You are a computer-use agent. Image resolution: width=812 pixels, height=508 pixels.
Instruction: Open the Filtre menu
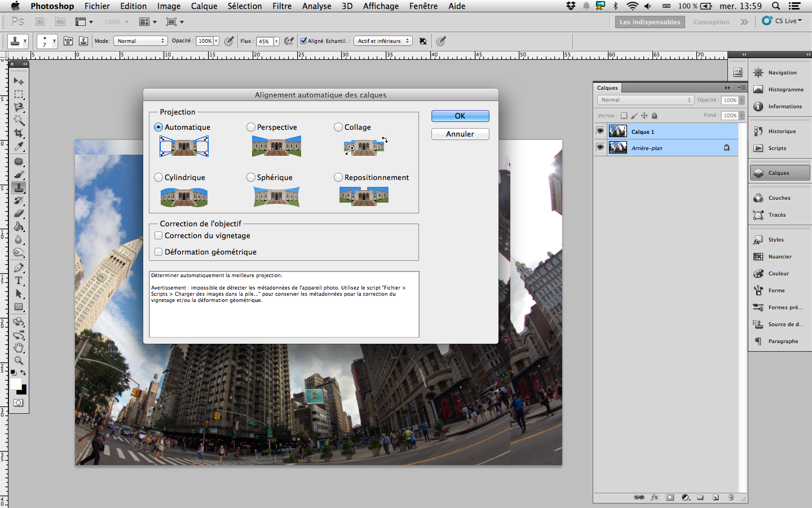coord(282,6)
